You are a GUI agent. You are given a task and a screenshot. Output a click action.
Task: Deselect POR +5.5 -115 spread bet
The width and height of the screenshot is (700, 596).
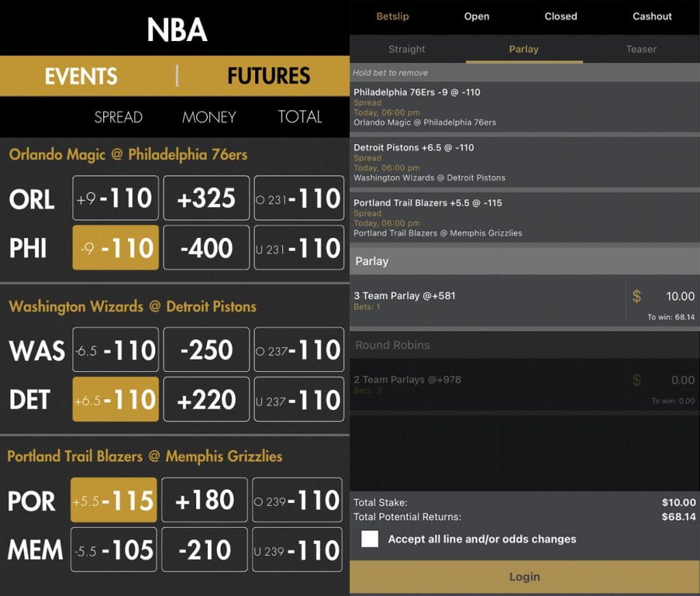[114, 500]
